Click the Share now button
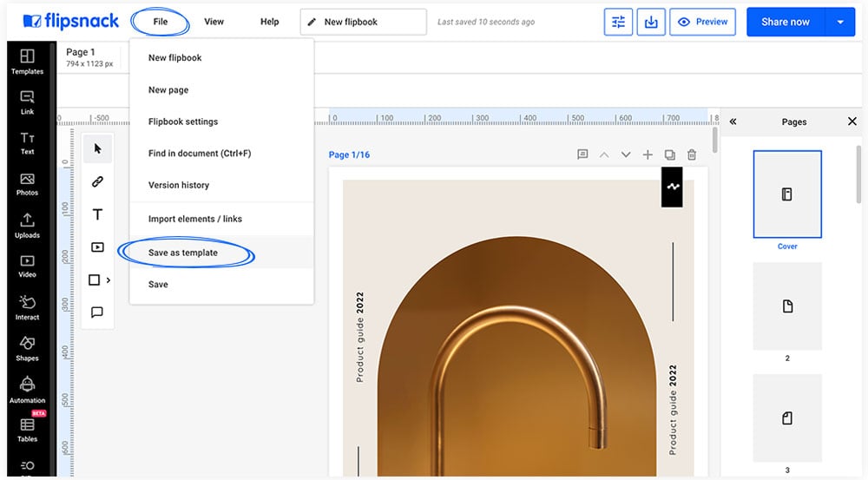Screen dimensions: 868x480 785,23
